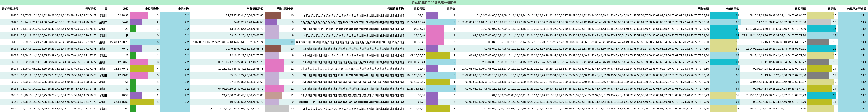Select issue number 26067
This screenshot has width=868, height=112.
click(x=14, y=75)
